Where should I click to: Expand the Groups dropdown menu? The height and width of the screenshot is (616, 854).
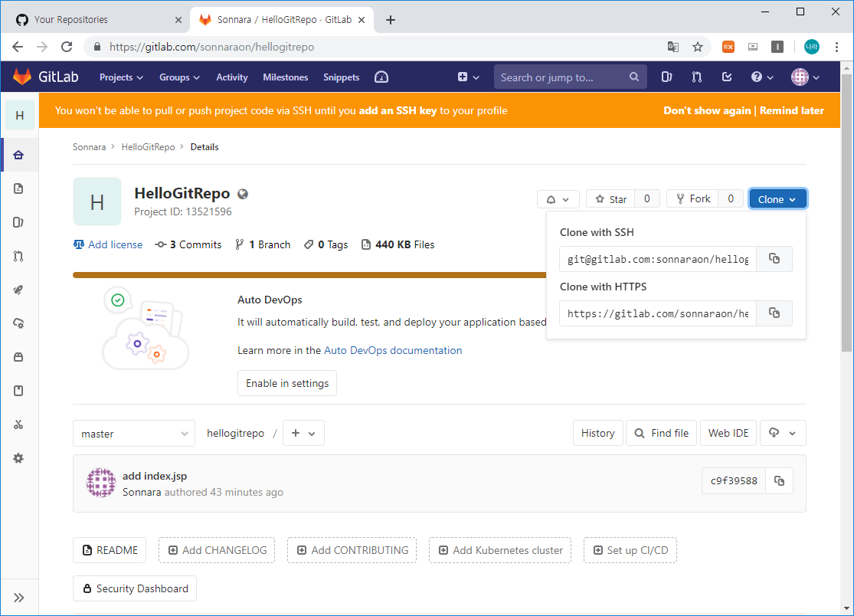179,77
